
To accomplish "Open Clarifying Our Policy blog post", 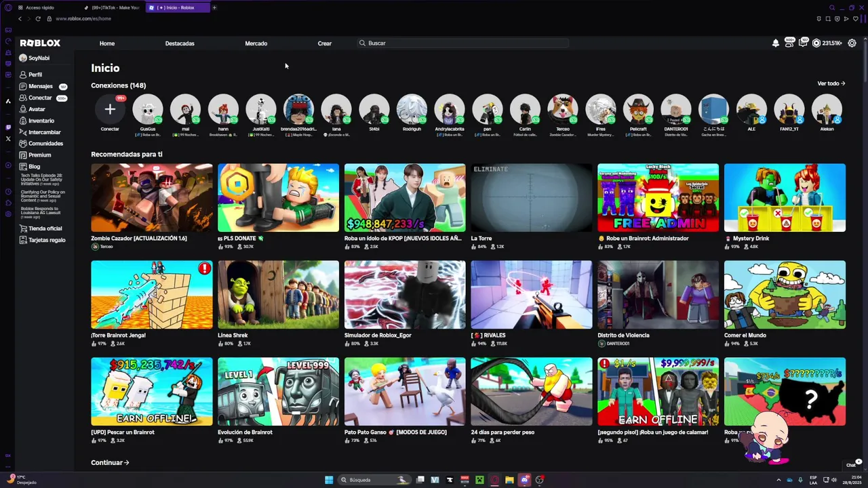I will pyautogui.click(x=43, y=197).
